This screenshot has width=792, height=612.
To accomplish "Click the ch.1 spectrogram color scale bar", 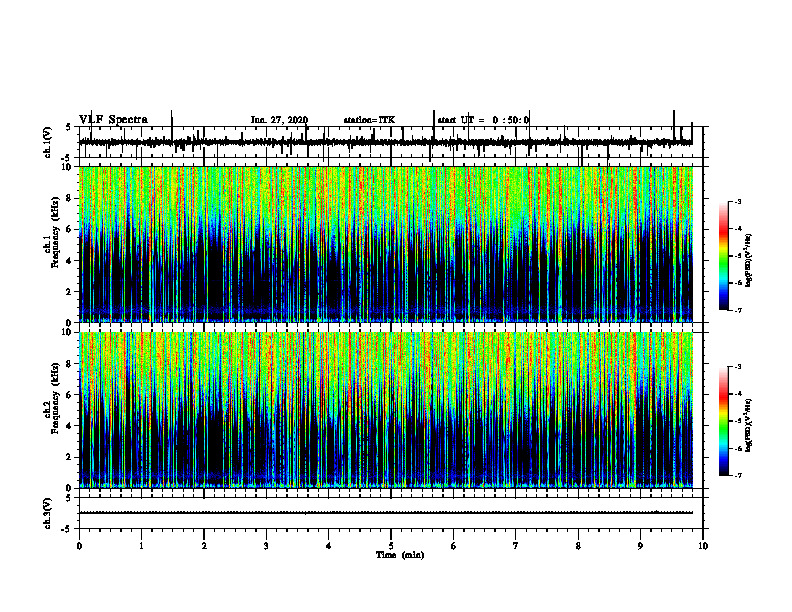I will (x=724, y=255).
